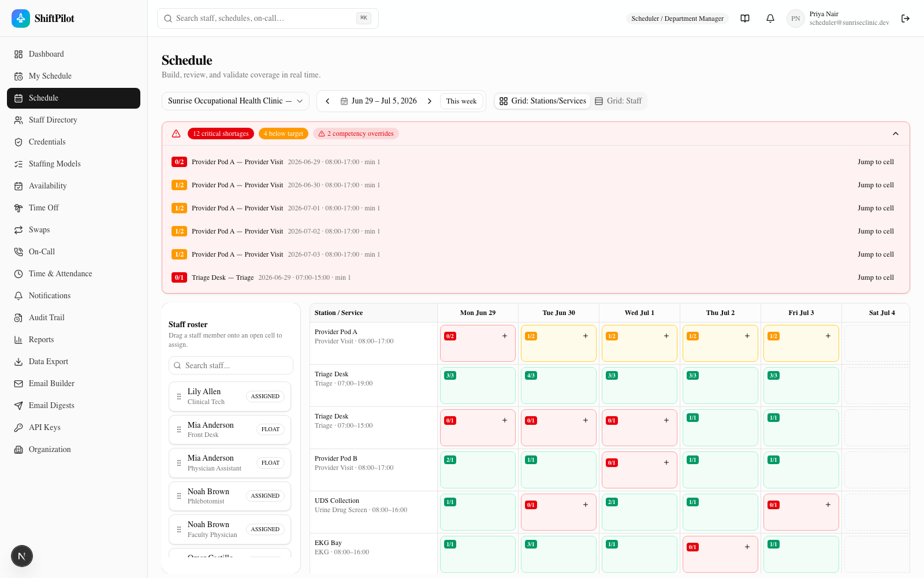Viewport: 924px width, 578px height.
Task: Open the Dashboard page
Action: click(73, 54)
